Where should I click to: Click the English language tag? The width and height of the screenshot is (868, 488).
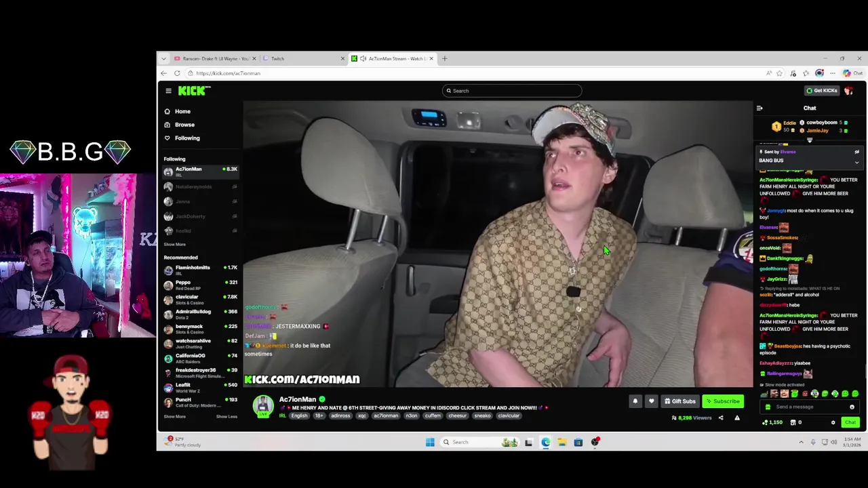[x=299, y=416]
